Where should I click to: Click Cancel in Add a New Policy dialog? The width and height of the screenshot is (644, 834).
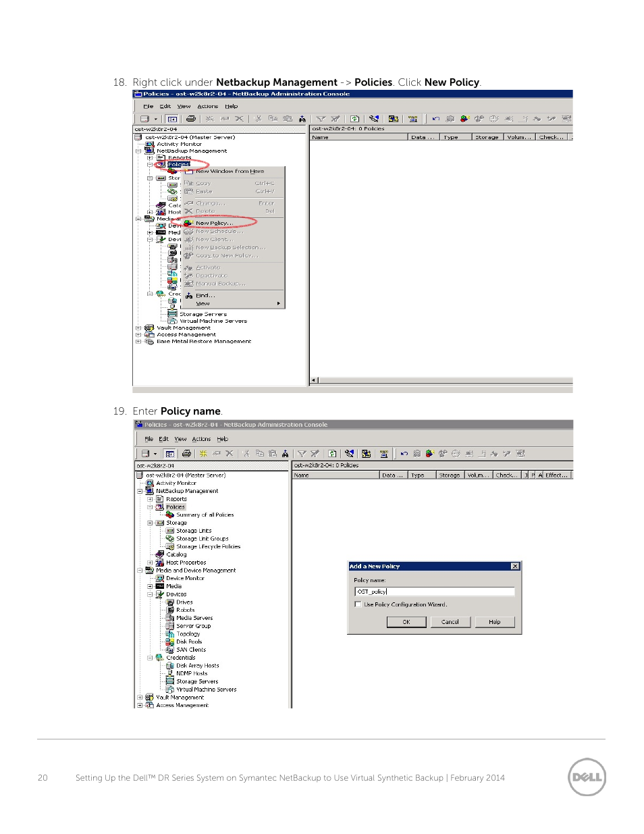tap(450, 622)
